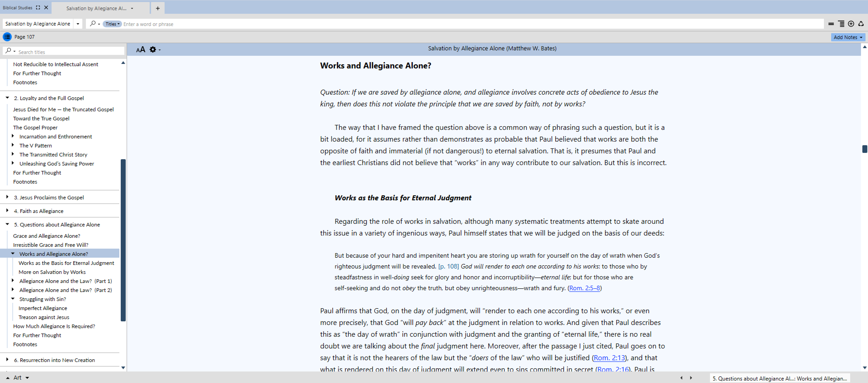Open the text size AA control

coord(140,50)
